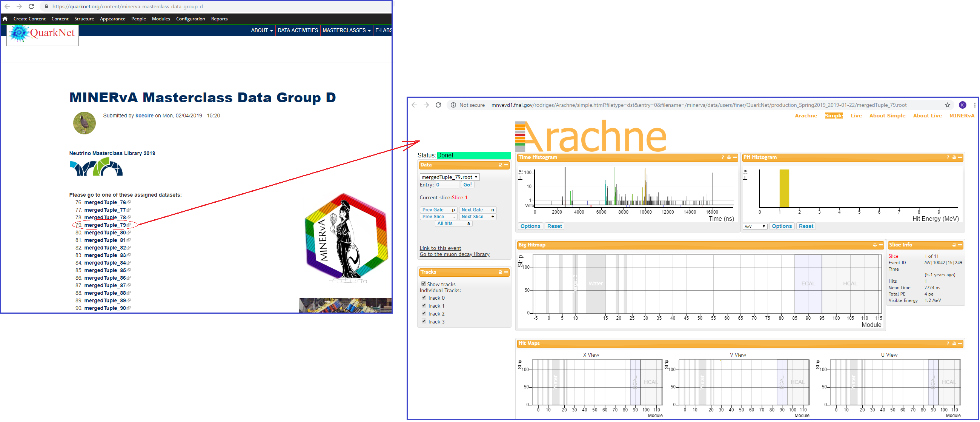
Task: Collapse the Tracks panel with minus icon
Action: coord(506,272)
